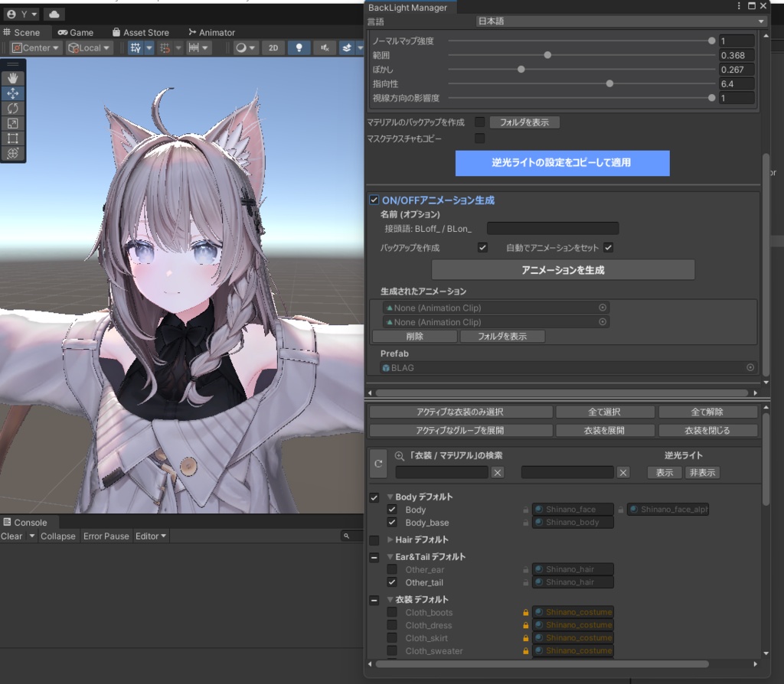Adjust the 指向性 slider handle
Image resolution: width=784 pixels, height=684 pixels.
609,83
